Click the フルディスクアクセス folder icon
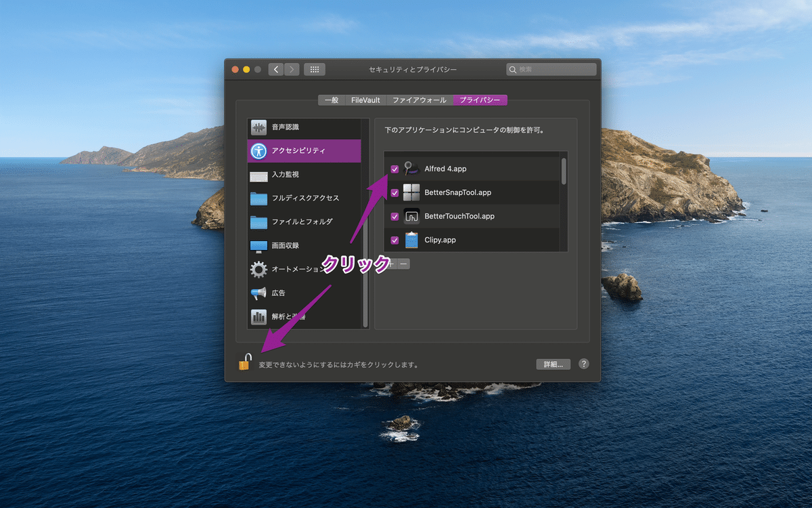The width and height of the screenshot is (812, 508). [258, 198]
